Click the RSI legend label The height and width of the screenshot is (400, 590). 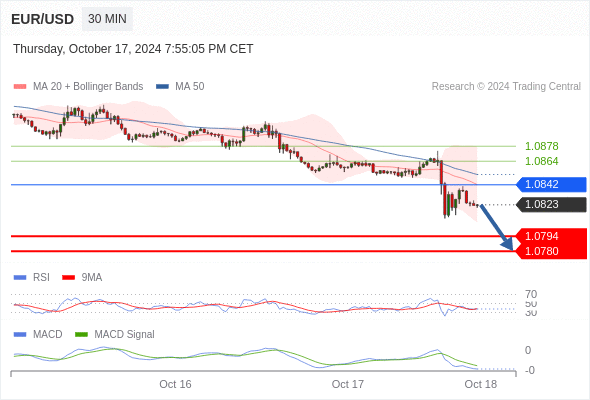tap(41, 277)
